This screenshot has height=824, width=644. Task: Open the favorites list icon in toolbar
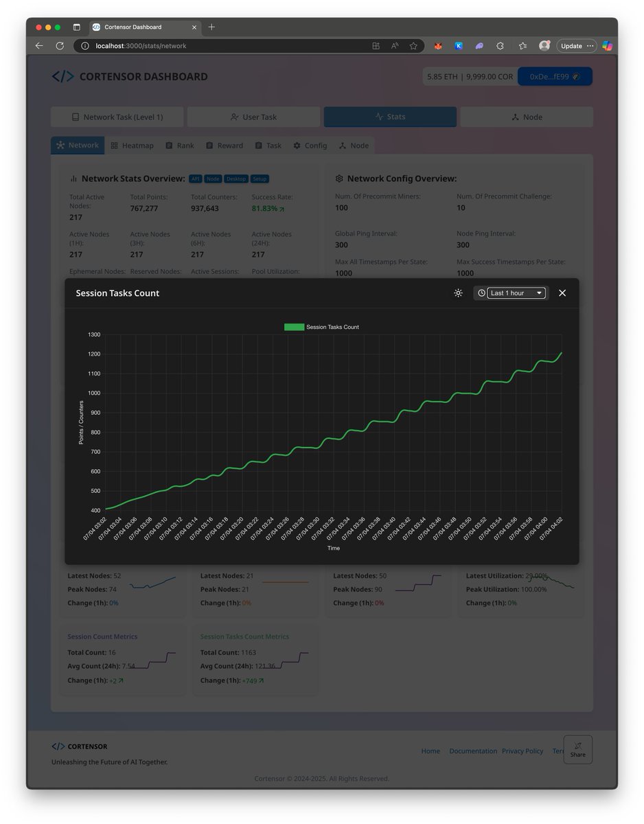pyautogui.click(x=522, y=46)
